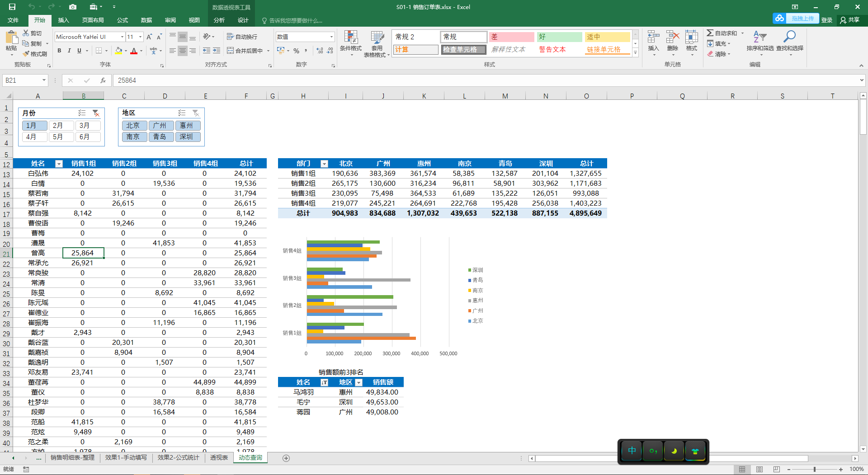The width and height of the screenshot is (868, 475).
Task: Open the Name Box dropdown arrow
Action: (x=44, y=80)
